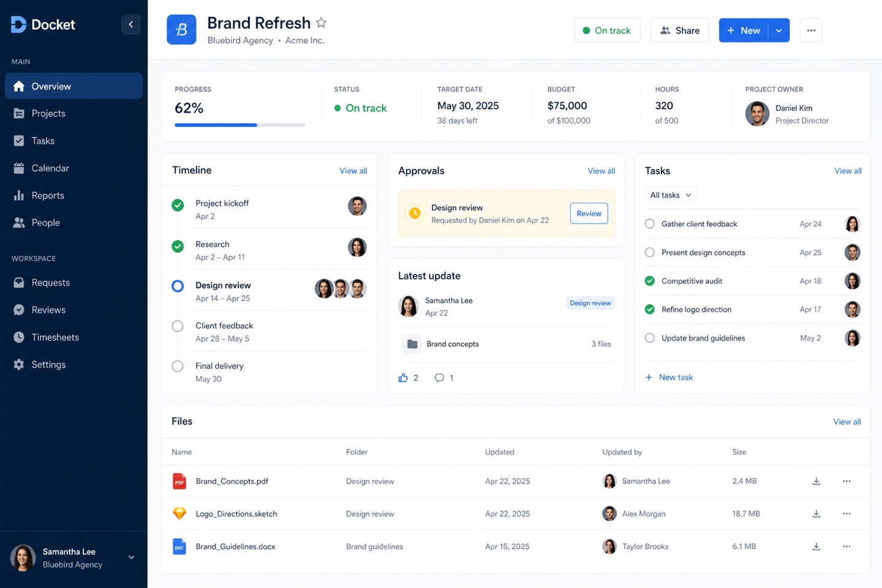Click the Project kickoff assignee avatar
Viewport: 882px width, 588px height.
point(357,206)
